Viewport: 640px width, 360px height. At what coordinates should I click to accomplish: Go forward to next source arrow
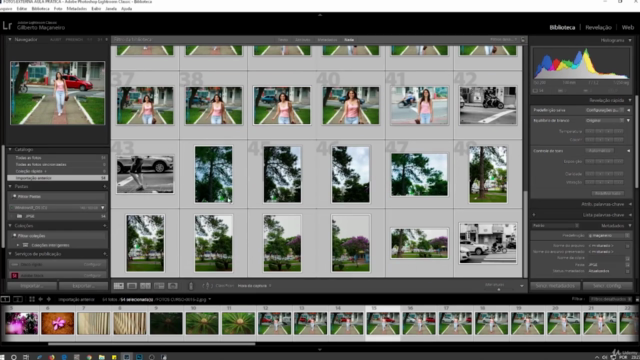(x=49, y=299)
